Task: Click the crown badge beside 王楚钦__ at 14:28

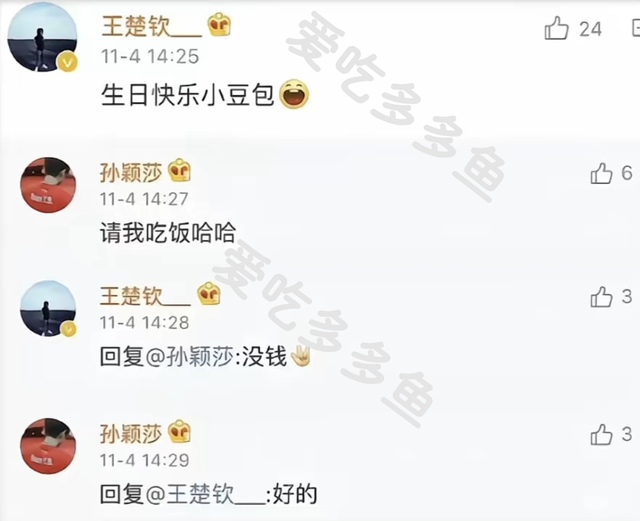Action: (x=209, y=294)
